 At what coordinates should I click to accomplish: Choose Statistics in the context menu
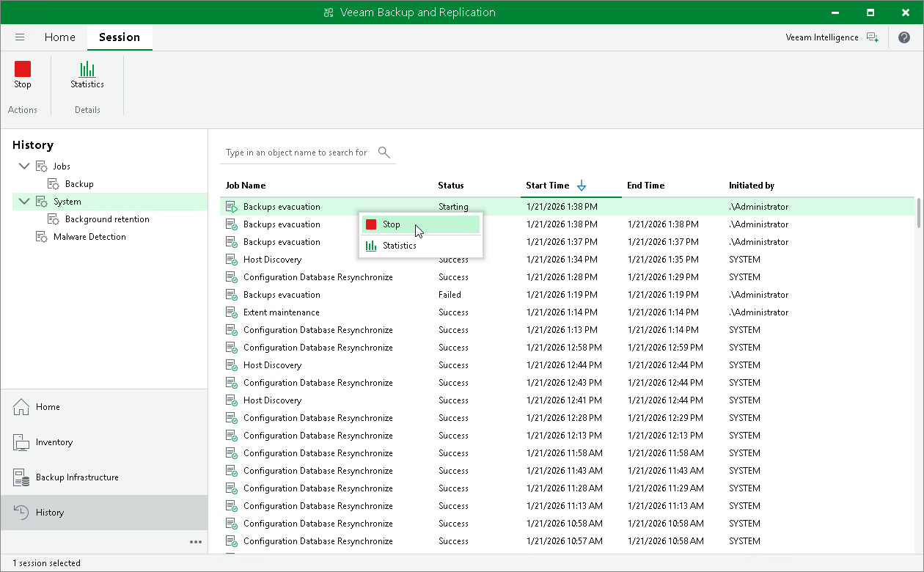click(x=421, y=246)
